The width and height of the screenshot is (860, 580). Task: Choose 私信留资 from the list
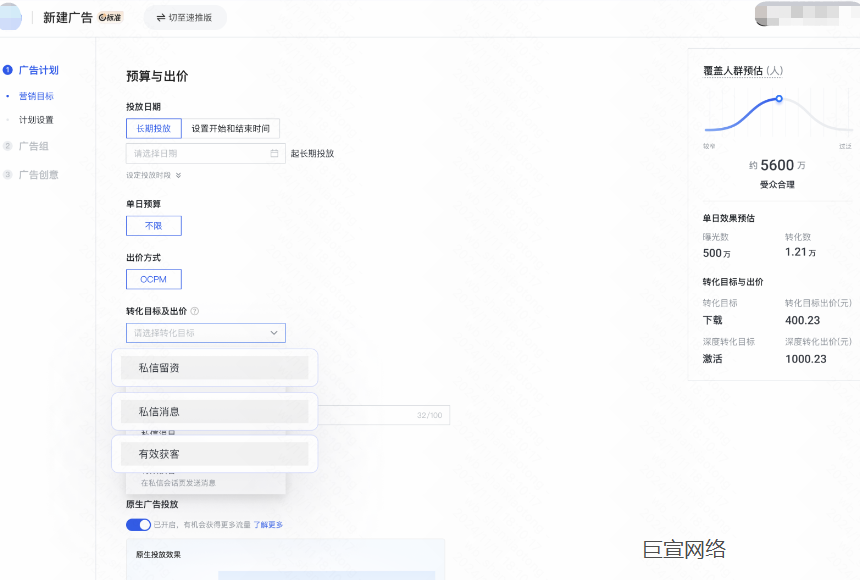point(214,368)
